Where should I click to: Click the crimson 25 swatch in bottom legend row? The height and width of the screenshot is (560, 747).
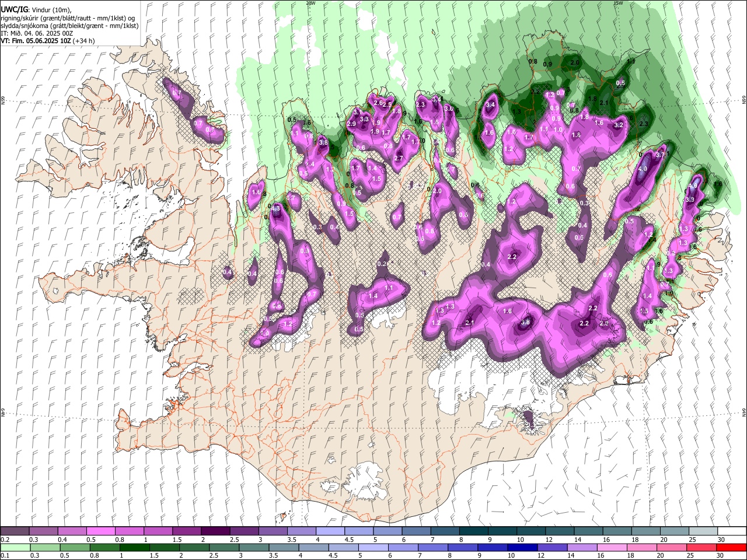(701, 547)
